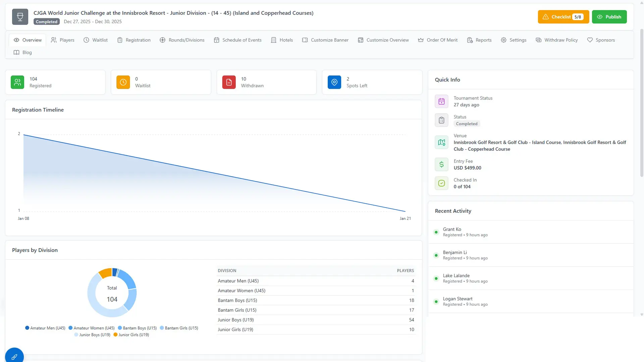Screen dimensions: 644x362
Task: Click the trophy tournament logo icon
Action: (20, 17)
